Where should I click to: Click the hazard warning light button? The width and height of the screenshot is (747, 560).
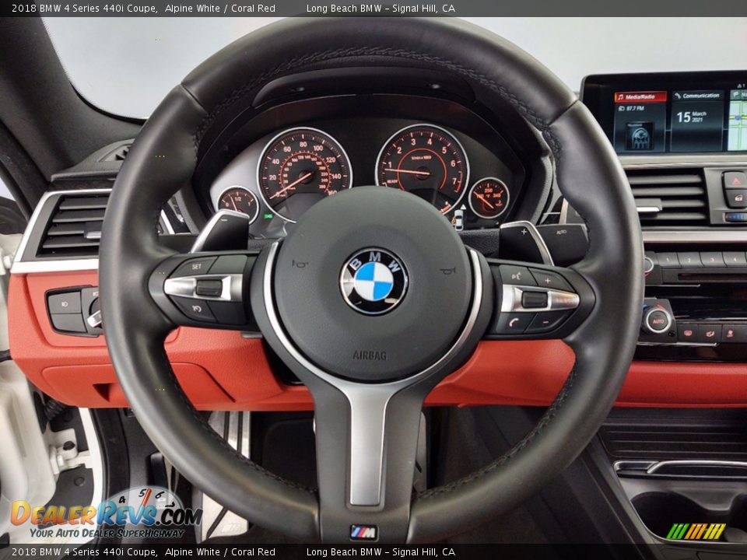pos(735,180)
